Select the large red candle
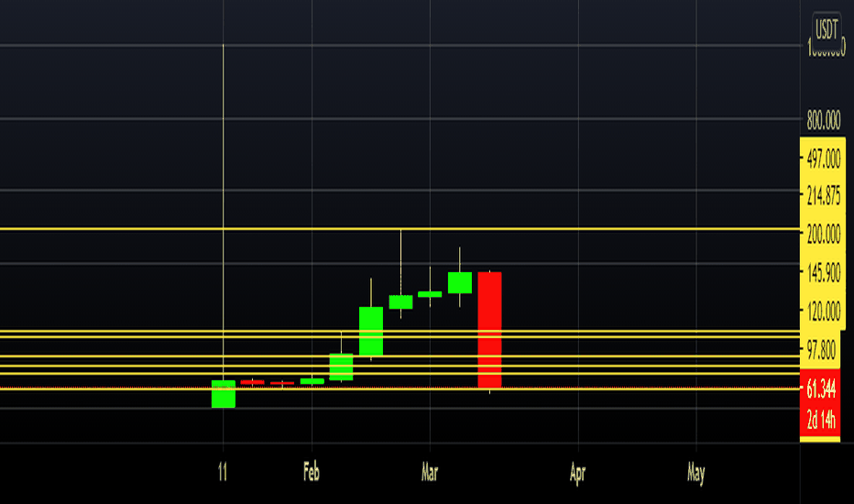The height and width of the screenshot is (504, 854). [489, 330]
